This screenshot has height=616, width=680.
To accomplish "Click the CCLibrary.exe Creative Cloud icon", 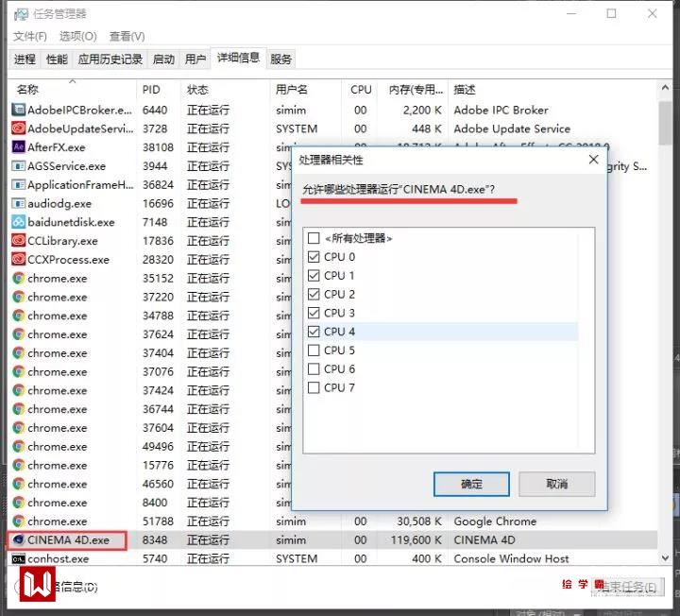I will [x=18, y=241].
